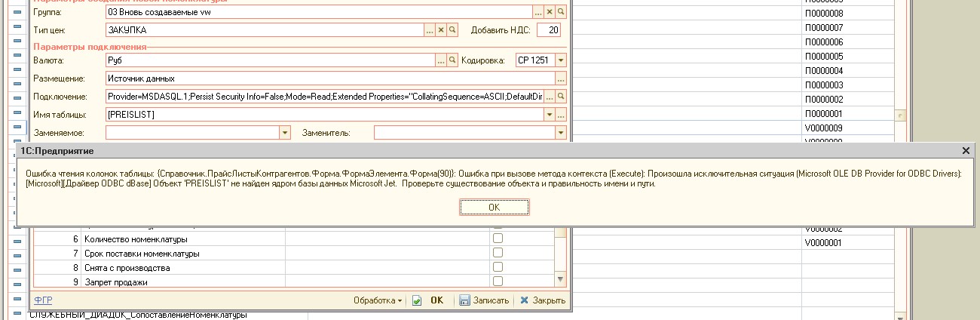Close the form with Закрыть
980x320 pixels.
click(x=542, y=300)
